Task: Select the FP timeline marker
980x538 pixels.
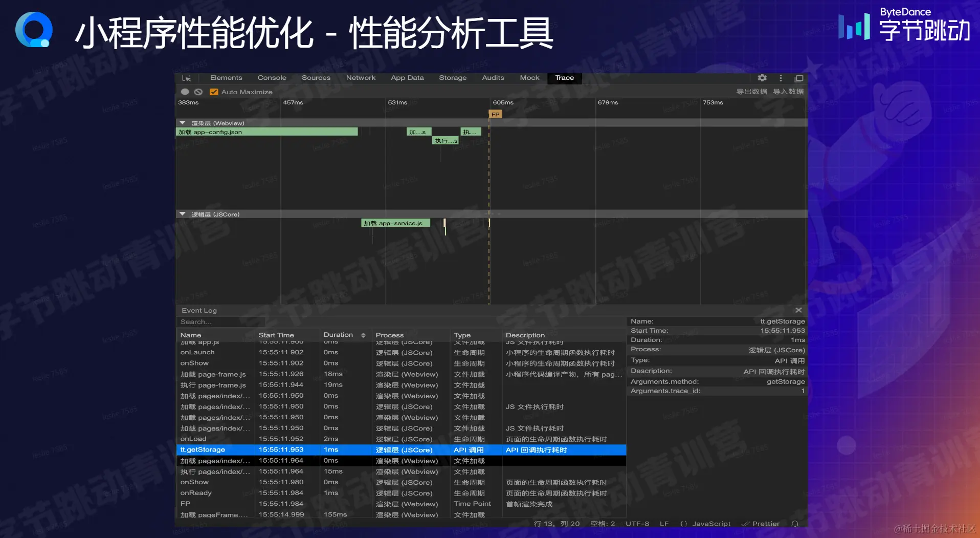Action: click(495, 114)
